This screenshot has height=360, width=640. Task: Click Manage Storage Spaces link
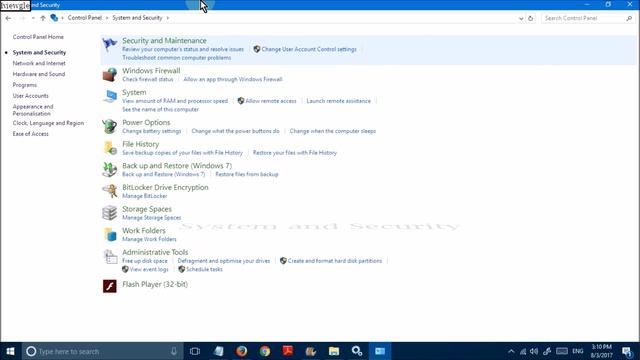click(151, 218)
